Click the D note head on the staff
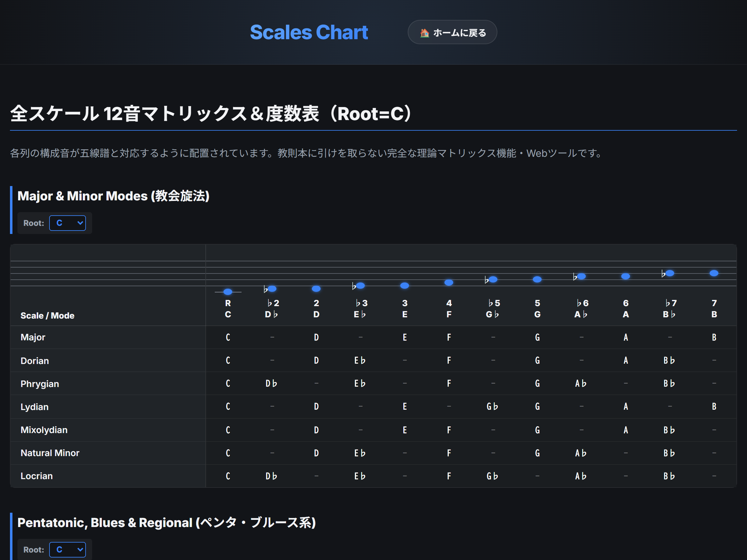This screenshot has height=560, width=747. click(x=316, y=288)
